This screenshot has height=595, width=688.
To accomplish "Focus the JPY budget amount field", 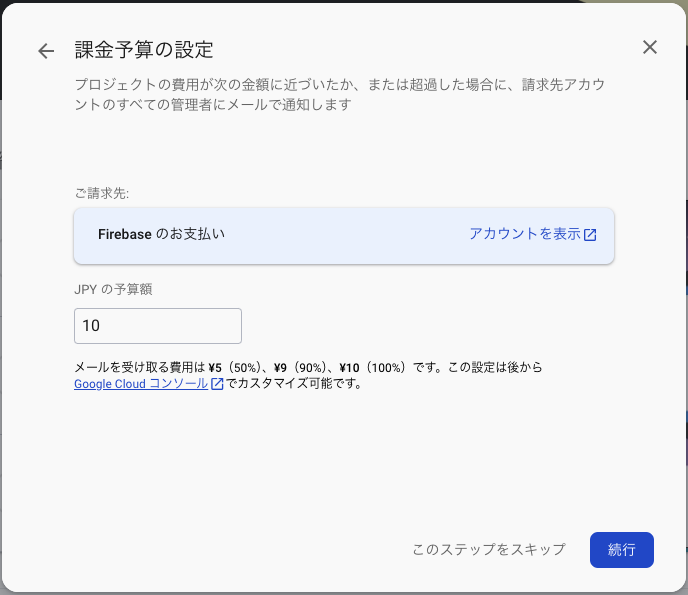I will [x=158, y=326].
